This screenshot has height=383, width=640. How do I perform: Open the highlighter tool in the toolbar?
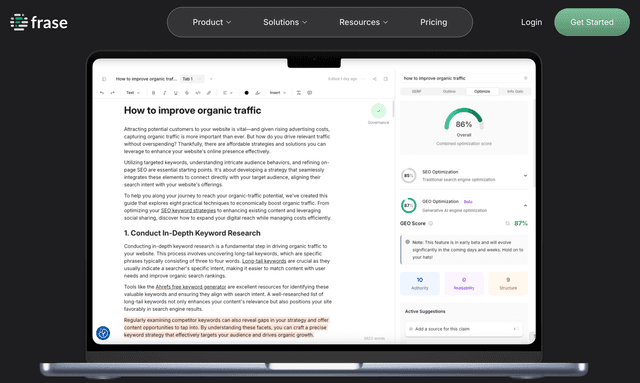click(x=258, y=93)
